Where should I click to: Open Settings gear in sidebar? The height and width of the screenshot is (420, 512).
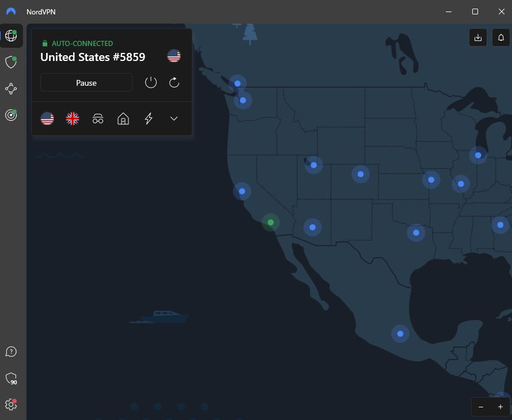pos(11,404)
